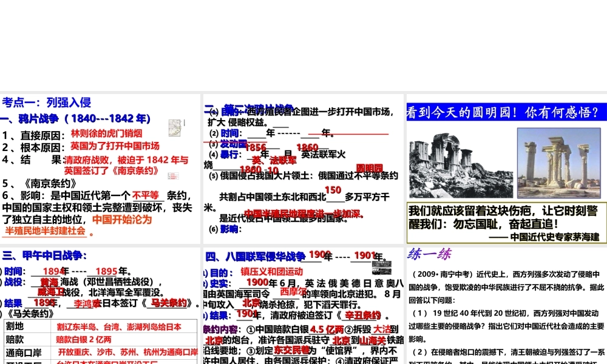
Task: Click the red answer 英、法联军
Action: coord(274,160)
